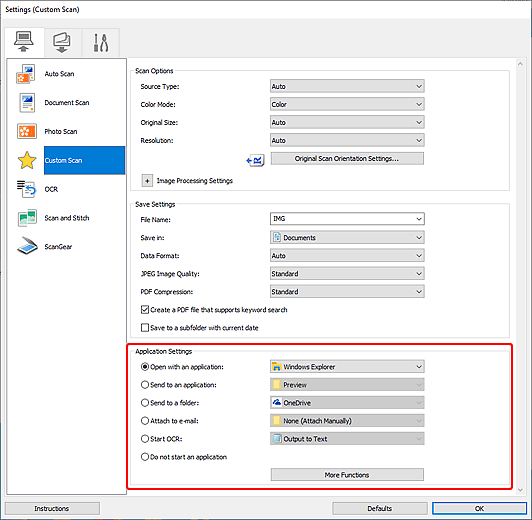Expand Image Processing Settings with plus button

tap(147, 181)
